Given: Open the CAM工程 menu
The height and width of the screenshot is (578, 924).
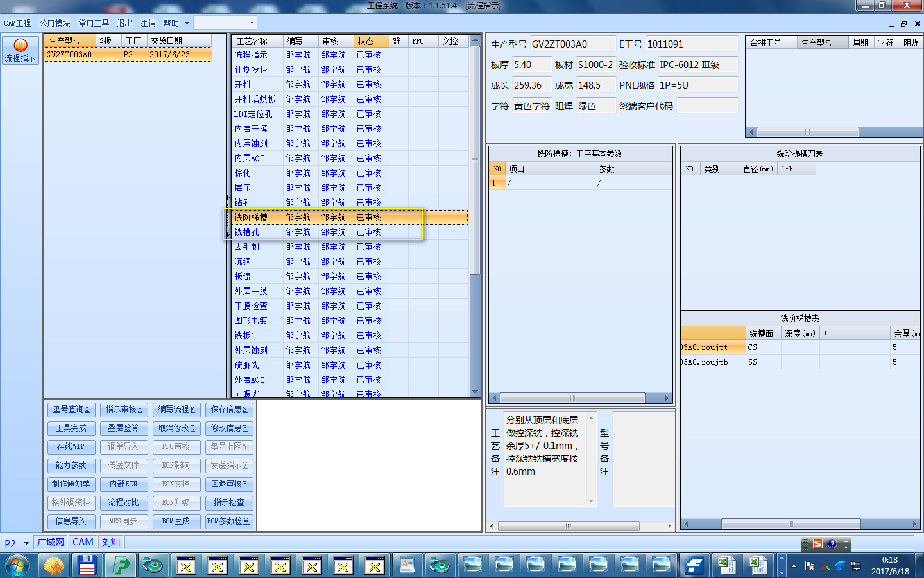Looking at the screenshot, I should pyautogui.click(x=17, y=23).
